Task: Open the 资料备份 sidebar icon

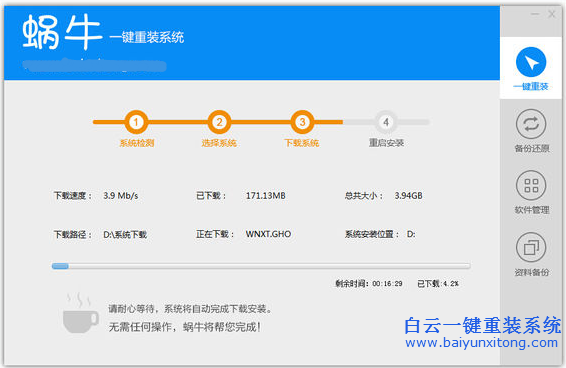Action: (x=531, y=247)
